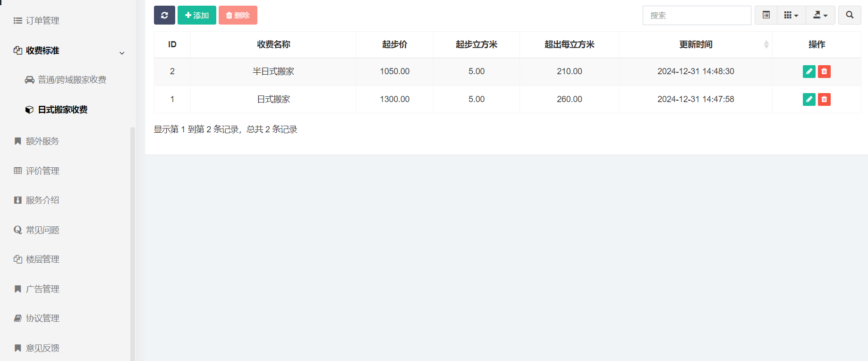Click the 2024-12-31 14:48:30 timestamp
This screenshot has height=361, width=868.
(x=696, y=71)
